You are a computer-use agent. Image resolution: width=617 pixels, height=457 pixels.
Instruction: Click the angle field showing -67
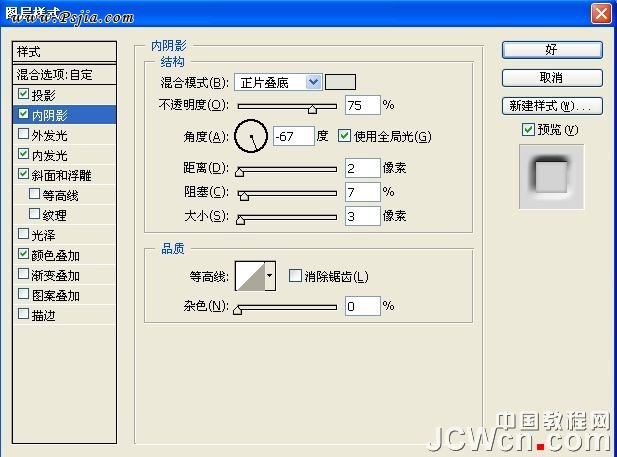pyautogui.click(x=294, y=136)
